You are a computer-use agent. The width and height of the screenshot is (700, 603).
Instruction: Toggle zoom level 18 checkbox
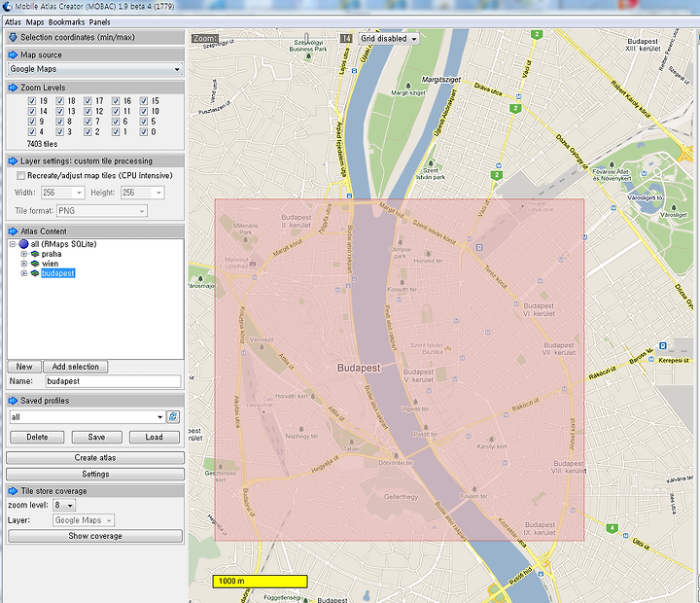click(x=60, y=101)
